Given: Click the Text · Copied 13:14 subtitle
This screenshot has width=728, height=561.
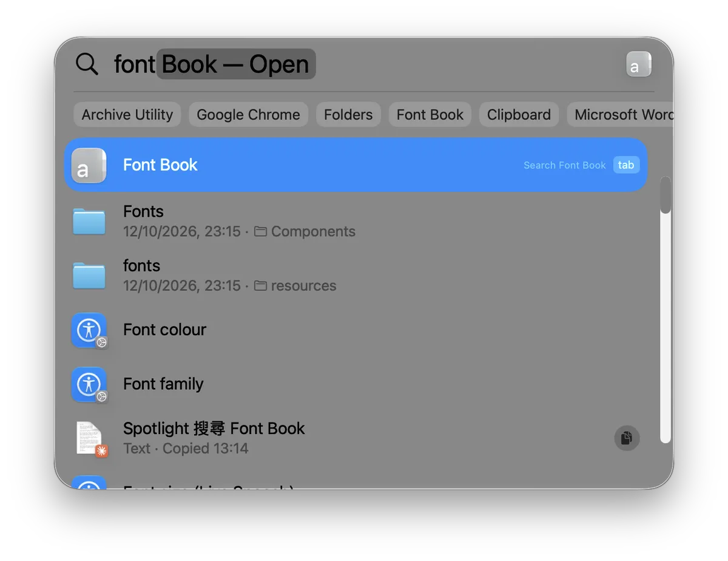Looking at the screenshot, I should pyautogui.click(x=186, y=449).
